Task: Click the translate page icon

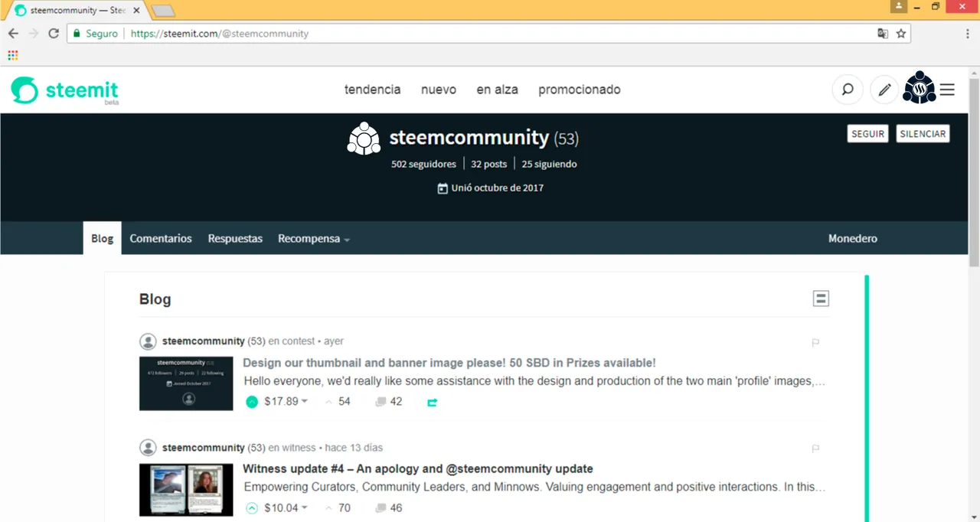Action: (x=883, y=34)
